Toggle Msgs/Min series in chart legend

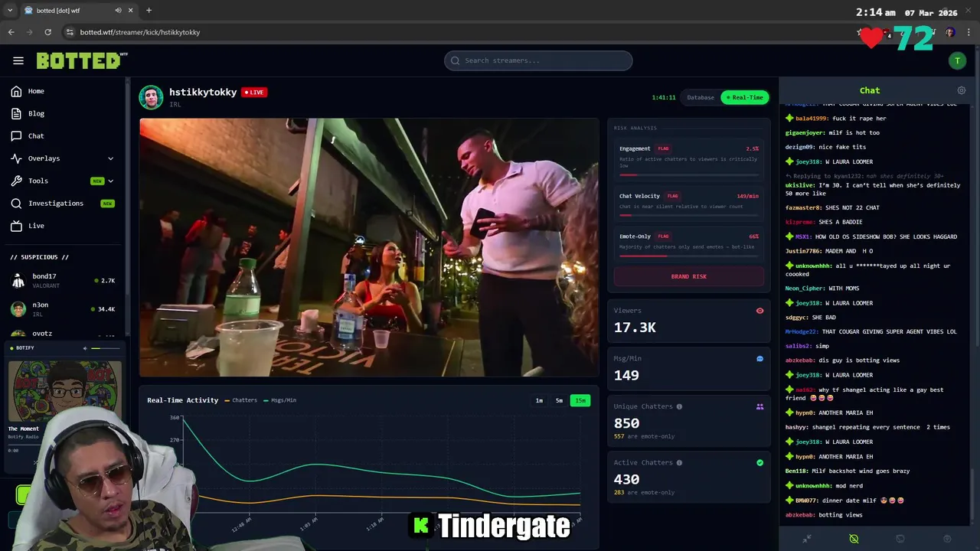[x=279, y=400]
